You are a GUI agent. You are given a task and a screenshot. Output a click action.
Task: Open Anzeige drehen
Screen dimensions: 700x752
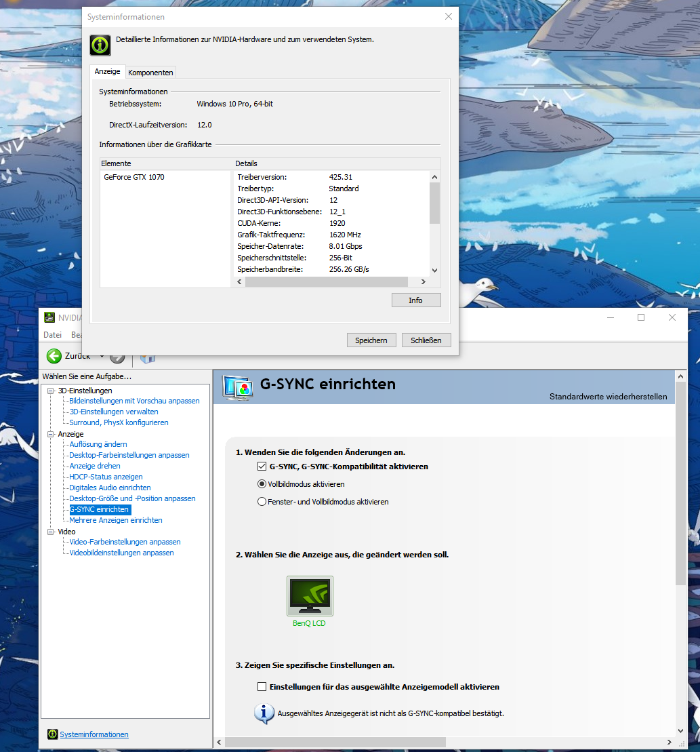95,466
